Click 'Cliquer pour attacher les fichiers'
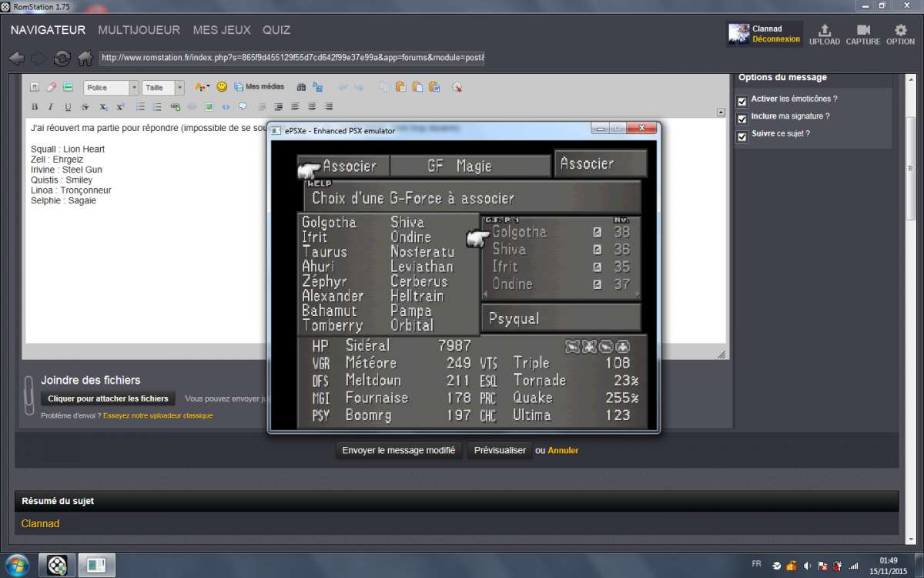The height and width of the screenshot is (578, 924). pyautogui.click(x=108, y=398)
